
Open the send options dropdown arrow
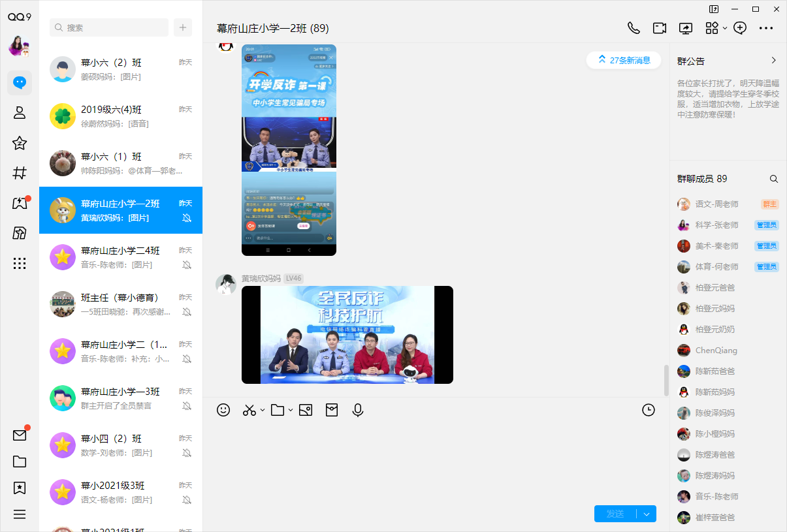pos(647,514)
